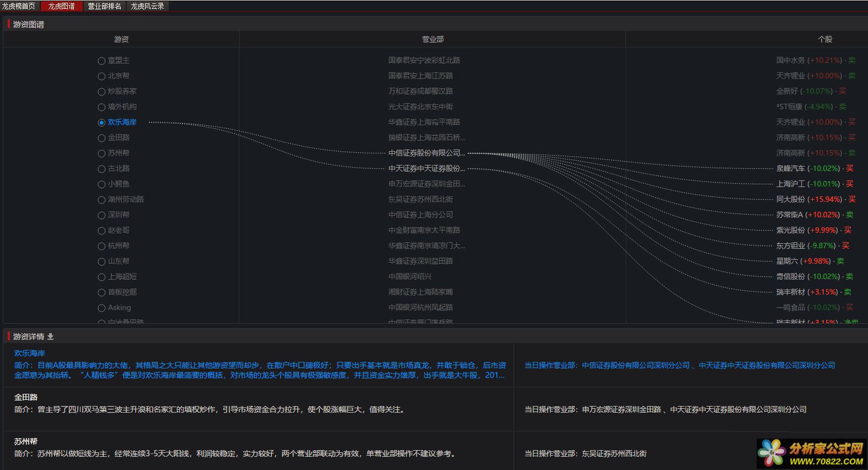This screenshot has width=868, height=470.
Task: Pick the 古北路 radio option
Action: pos(101,169)
